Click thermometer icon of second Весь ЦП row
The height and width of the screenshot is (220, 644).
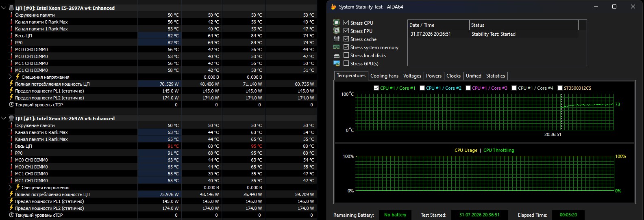(x=11, y=146)
